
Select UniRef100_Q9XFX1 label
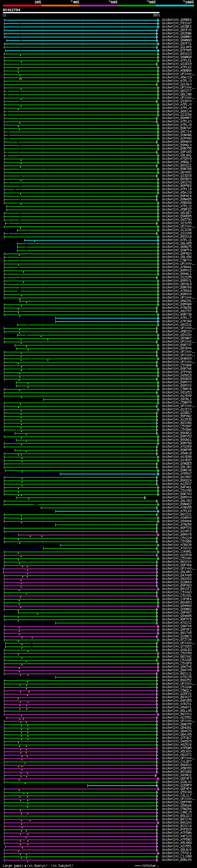[176, 43]
